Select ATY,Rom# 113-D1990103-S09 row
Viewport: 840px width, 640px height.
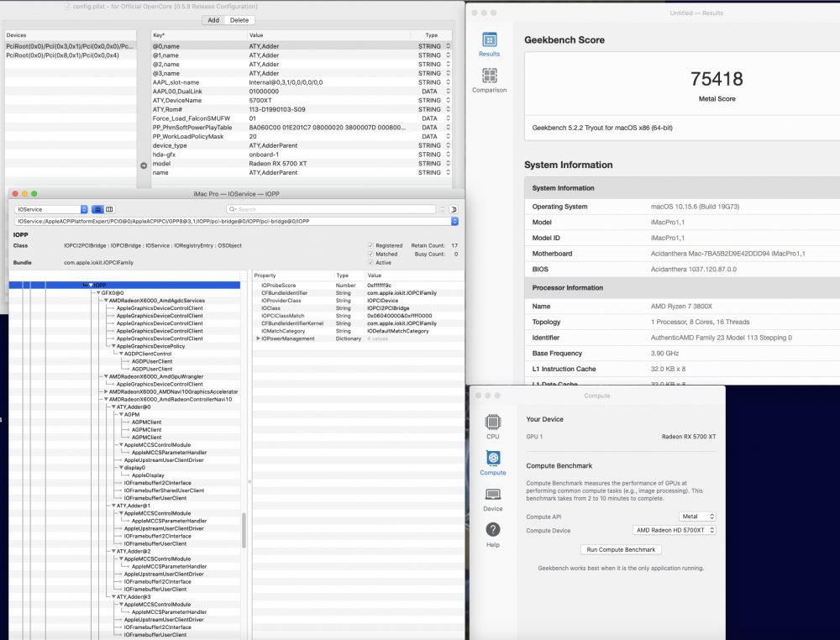coord(302,109)
